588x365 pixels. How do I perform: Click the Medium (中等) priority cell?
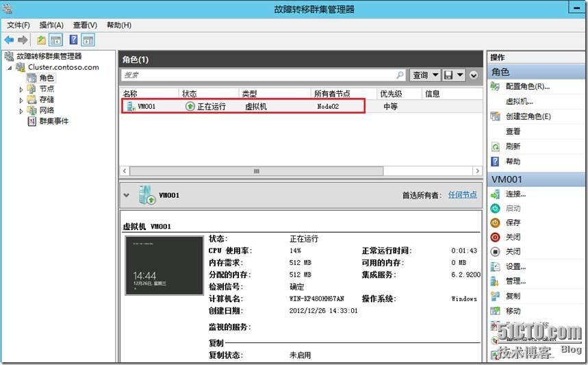tap(390, 107)
